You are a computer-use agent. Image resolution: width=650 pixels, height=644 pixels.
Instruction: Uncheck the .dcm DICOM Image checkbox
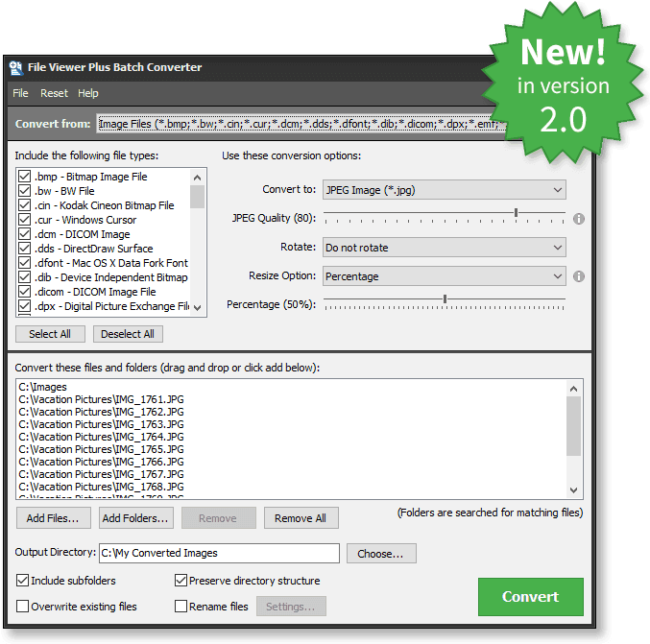[x=24, y=234]
